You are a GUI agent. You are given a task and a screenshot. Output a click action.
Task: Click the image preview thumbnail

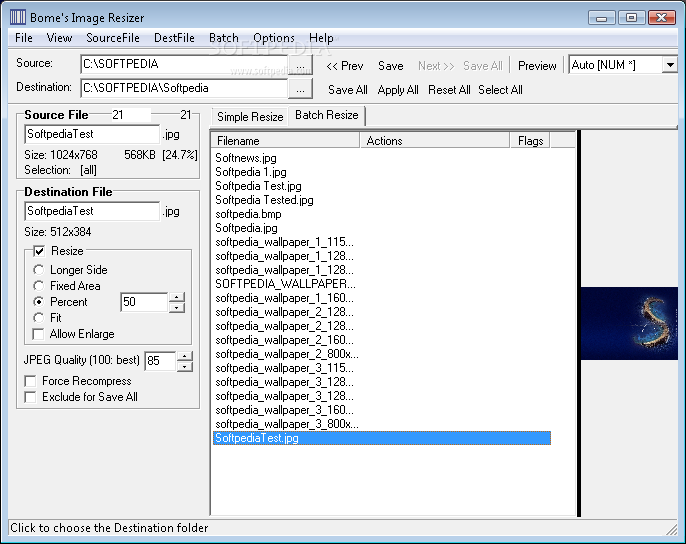[x=629, y=323]
